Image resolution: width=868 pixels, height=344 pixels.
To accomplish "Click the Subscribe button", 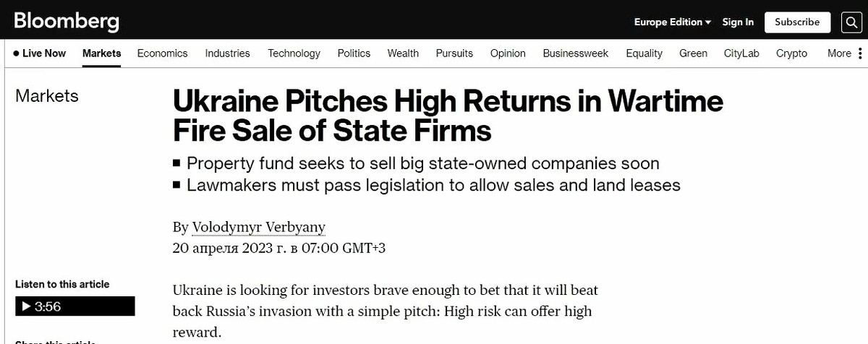I will (797, 22).
